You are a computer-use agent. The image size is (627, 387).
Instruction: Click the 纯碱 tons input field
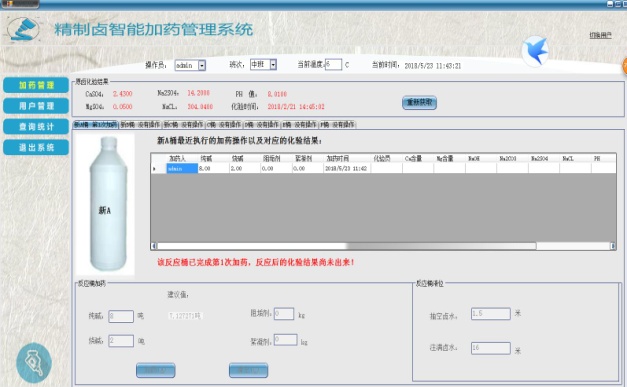121,316
